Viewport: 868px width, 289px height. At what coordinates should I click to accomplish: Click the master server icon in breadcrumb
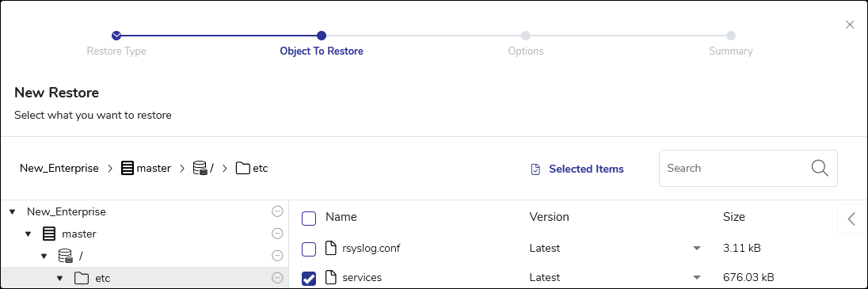[x=128, y=168]
